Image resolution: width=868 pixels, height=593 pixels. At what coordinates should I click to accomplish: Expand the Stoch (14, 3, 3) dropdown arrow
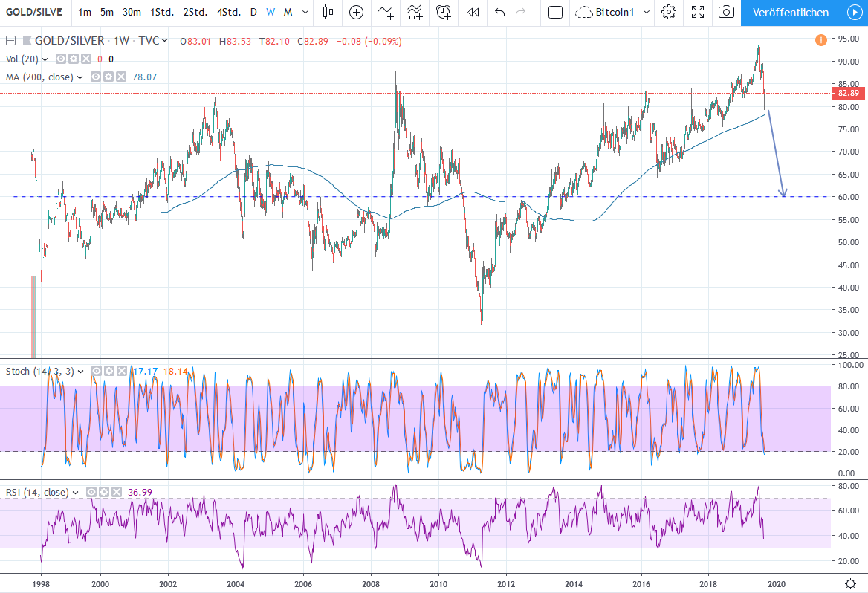(x=81, y=372)
